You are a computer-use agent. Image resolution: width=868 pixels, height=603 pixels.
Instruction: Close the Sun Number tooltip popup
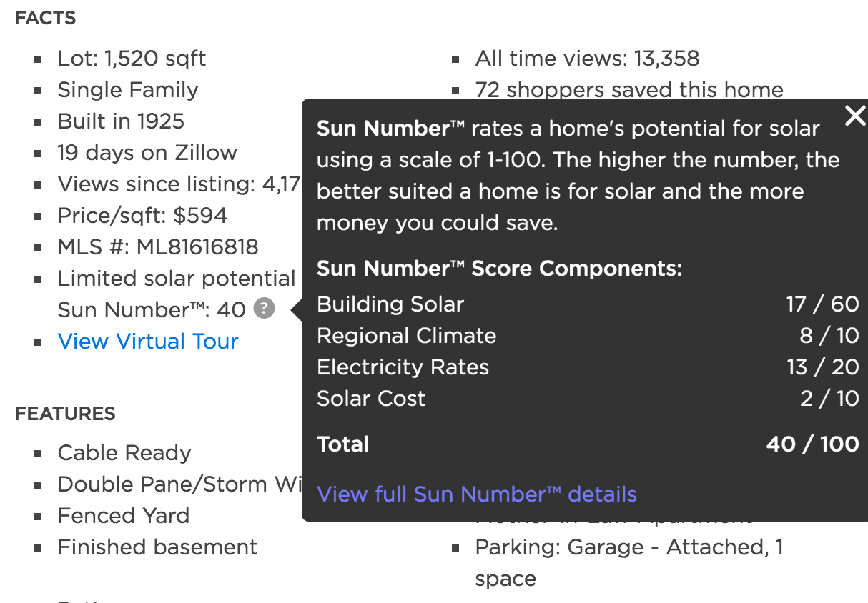coord(855,116)
